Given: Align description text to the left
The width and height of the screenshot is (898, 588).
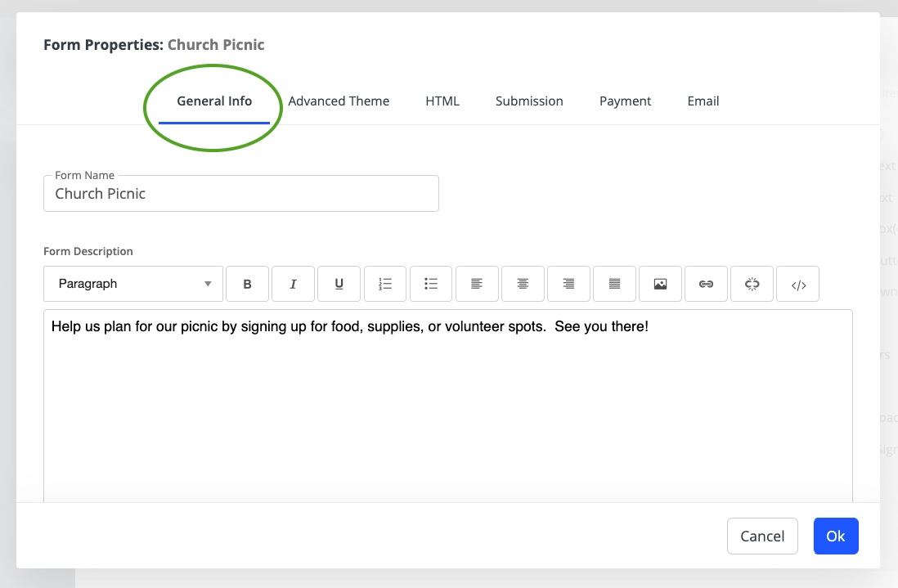Looking at the screenshot, I should (477, 284).
